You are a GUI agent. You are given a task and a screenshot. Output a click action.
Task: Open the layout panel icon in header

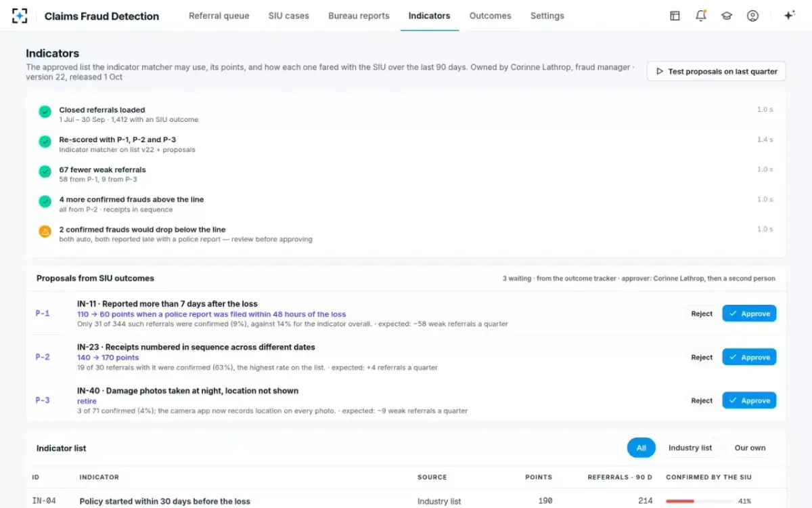(x=675, y=16)
